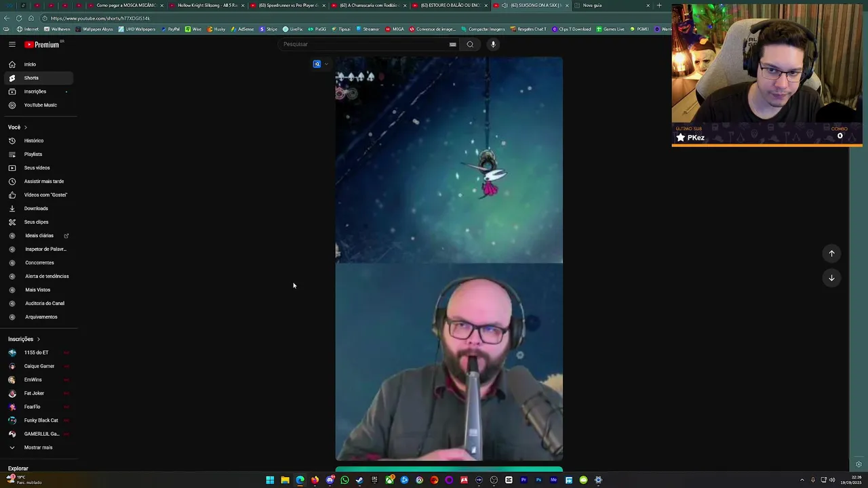The height and width of the screenshot is (488, 868).
Task: Open Inscrições in the sidebar
Action: point(37,91)
